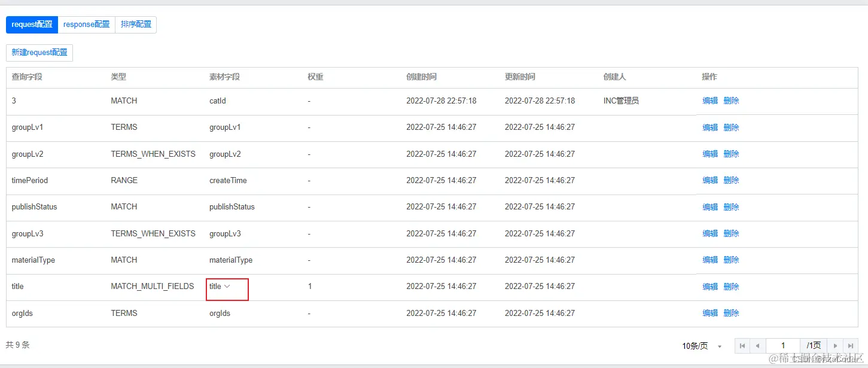Image resolution: width=868 pixels, height=368 pixels.
Task: Go to previous page arrow
Action: coord(758,346)
